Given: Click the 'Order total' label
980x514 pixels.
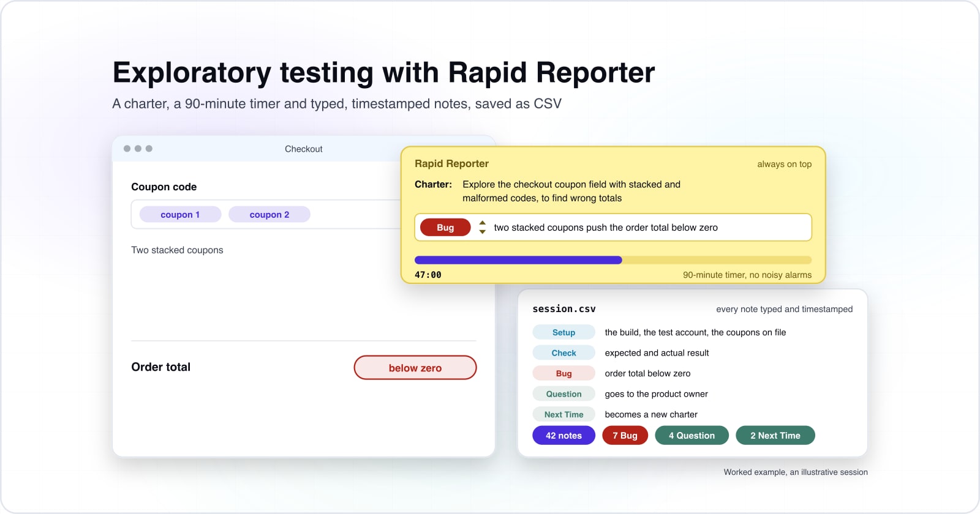Looking at the screenshot, I should click(160, 367).
